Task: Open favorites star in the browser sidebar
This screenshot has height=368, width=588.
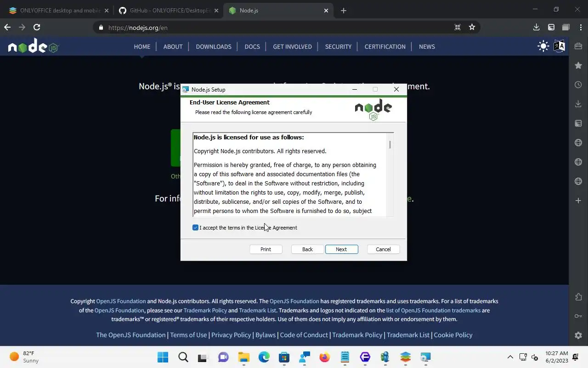Action: 578,65
